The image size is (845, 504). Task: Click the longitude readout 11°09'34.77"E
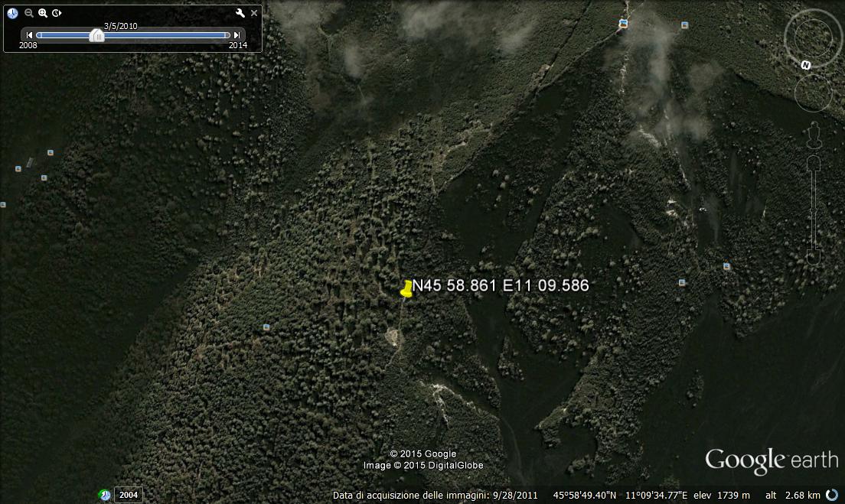pos(657,496)
